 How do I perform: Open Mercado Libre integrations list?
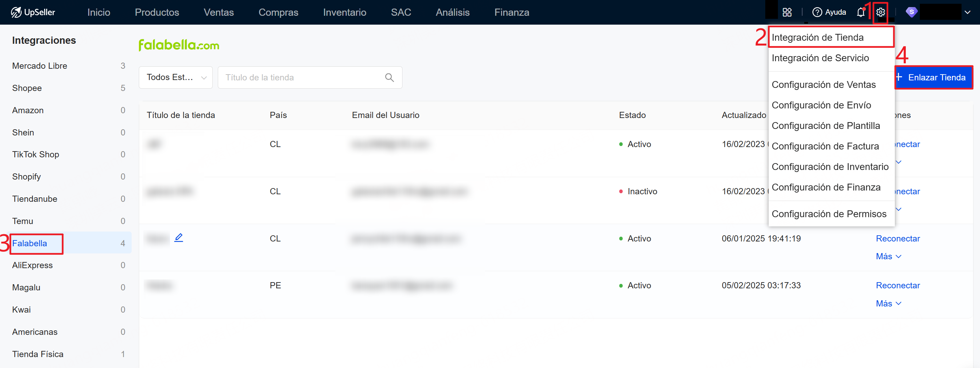coord(40,66)
